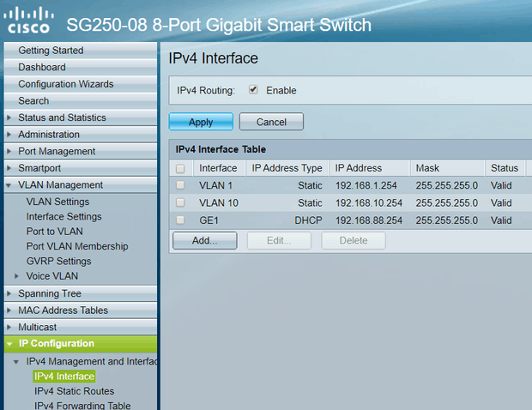Click the IP Address Type column header
Screen dimensions: 532x410
pyautogui.click(x=287, y=168)
